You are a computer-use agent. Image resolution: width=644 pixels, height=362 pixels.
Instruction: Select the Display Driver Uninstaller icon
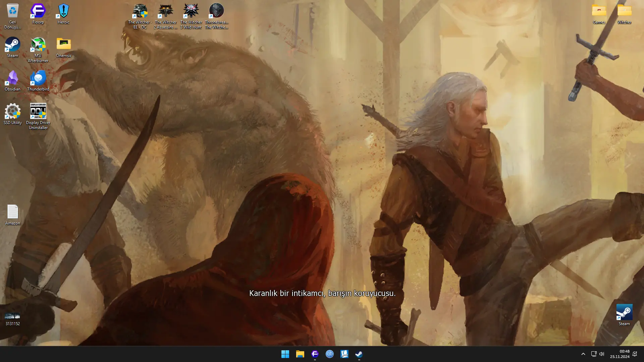pos(38,117)
